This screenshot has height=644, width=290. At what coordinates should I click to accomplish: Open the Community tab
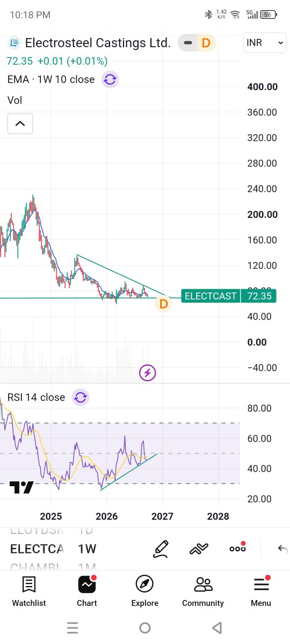[x=203, y=591]
